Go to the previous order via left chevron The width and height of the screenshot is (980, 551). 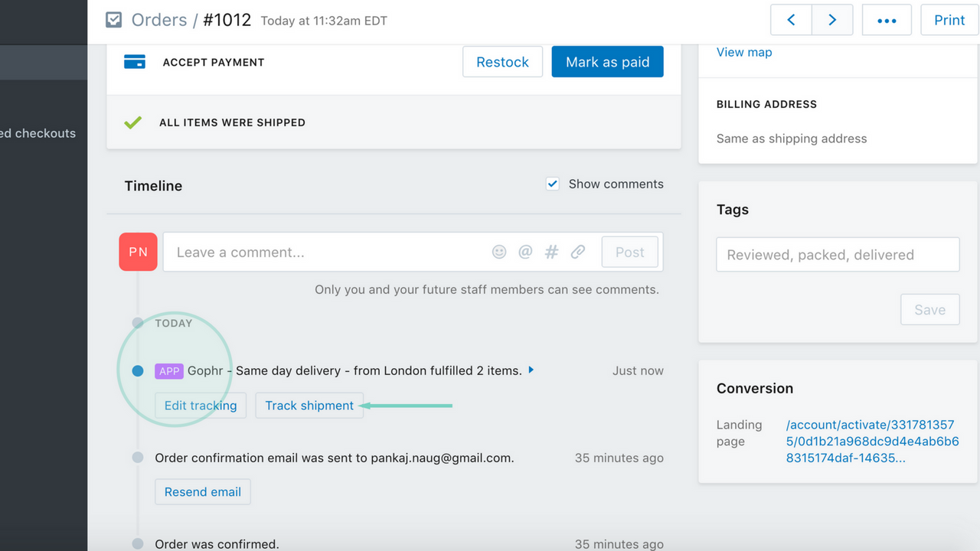pyautogui.click(x=791, y=20)
